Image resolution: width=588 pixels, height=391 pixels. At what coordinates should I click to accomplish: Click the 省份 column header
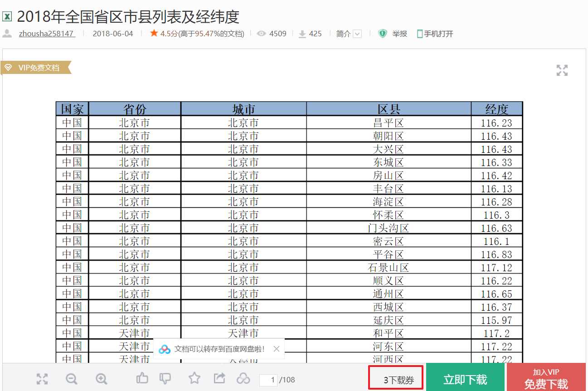[135, 109]
